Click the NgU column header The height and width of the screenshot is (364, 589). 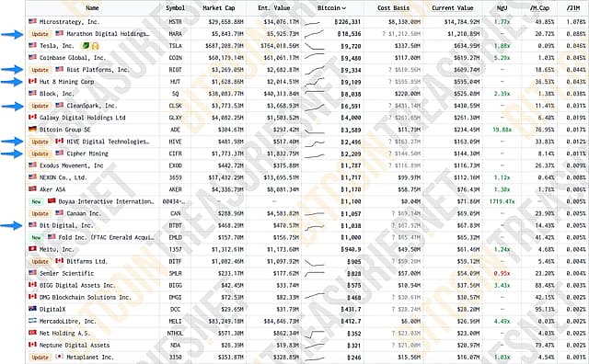502,8
